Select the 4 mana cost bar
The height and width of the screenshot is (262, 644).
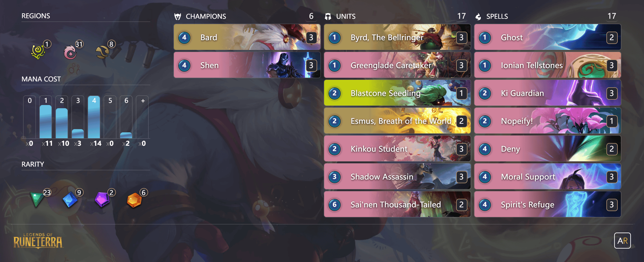[94, 117]
